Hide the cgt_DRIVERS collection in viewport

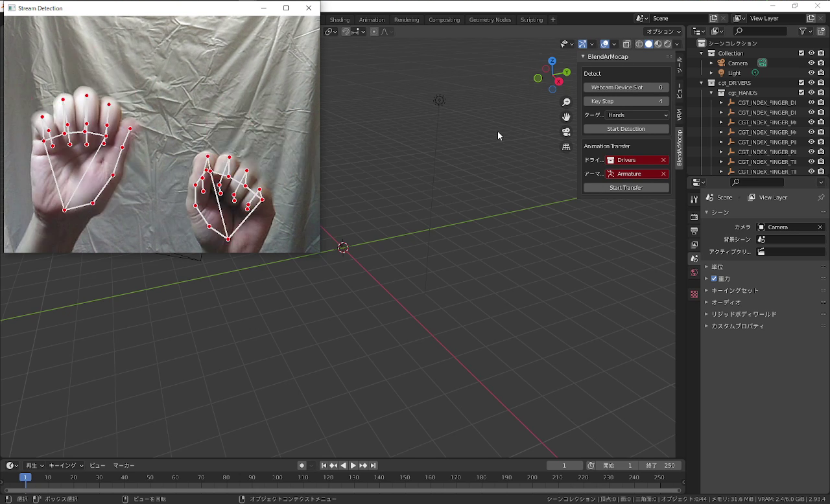pos(811,83)
